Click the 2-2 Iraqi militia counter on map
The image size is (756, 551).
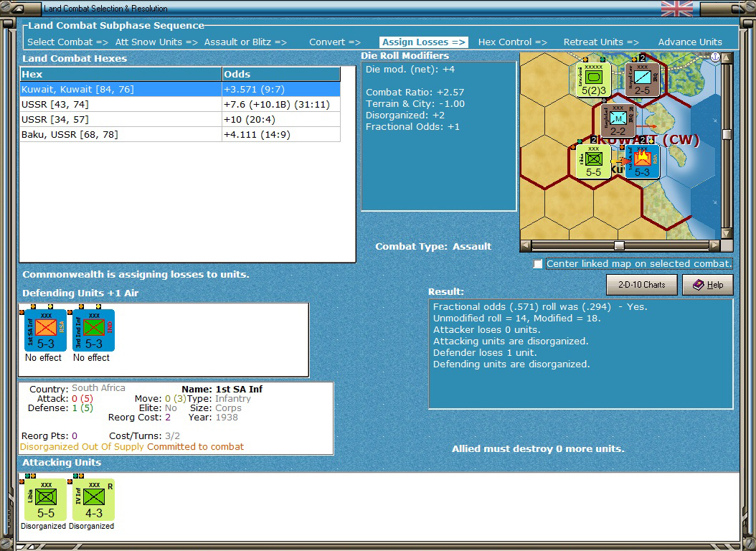618,121
